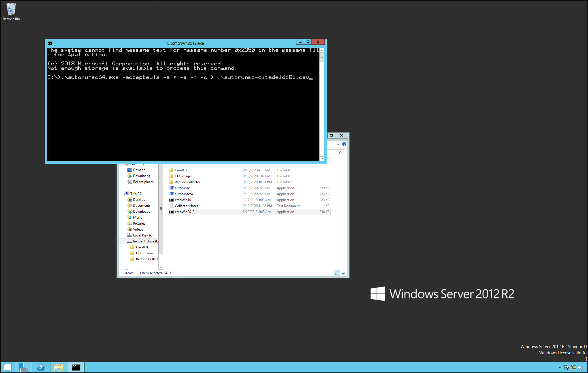Image resolution: width=588 pixels, height=373 pixels.
Task: Select Collector Notes text document icon
Action: [x=171, y=206]
